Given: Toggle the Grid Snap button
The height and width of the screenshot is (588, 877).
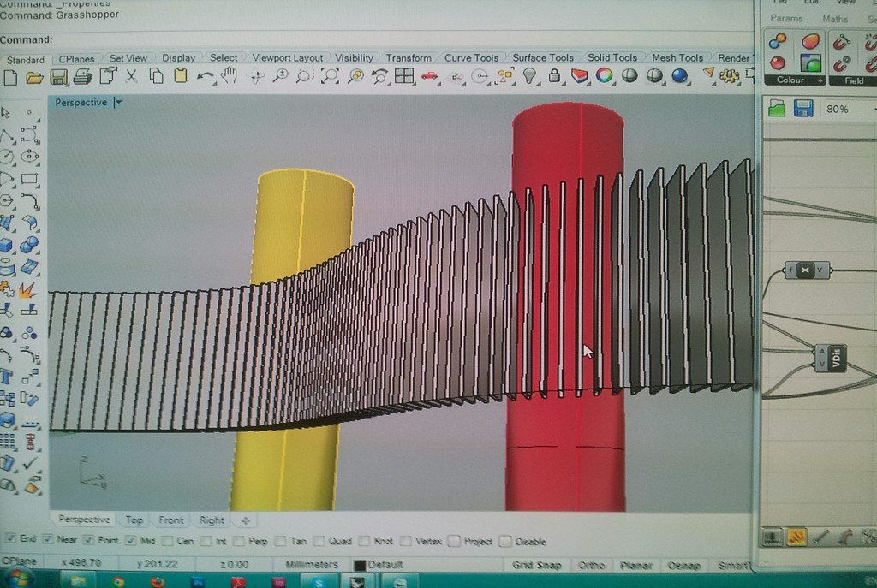Looking at the screenshot, I should pos(536,565).
